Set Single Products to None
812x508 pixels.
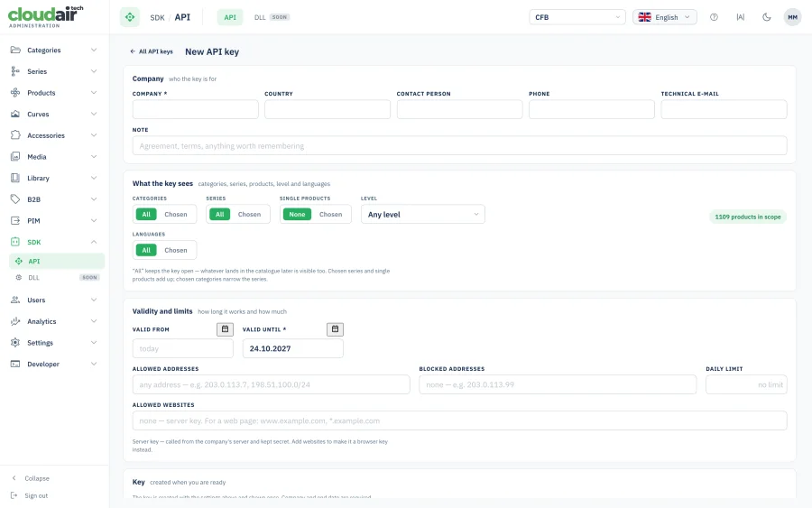click(297, 215)
